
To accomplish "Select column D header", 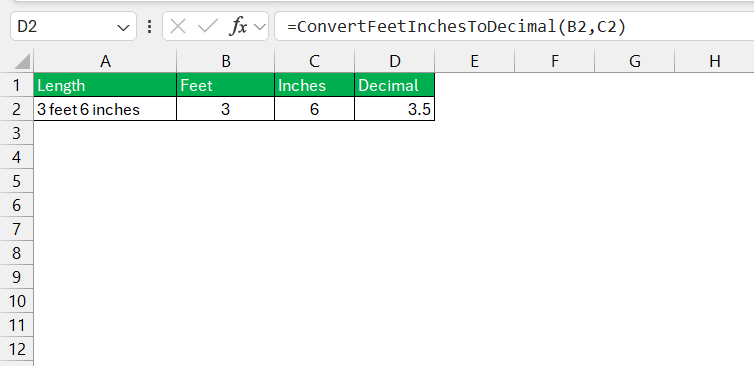I will click(x=395, y=61).
